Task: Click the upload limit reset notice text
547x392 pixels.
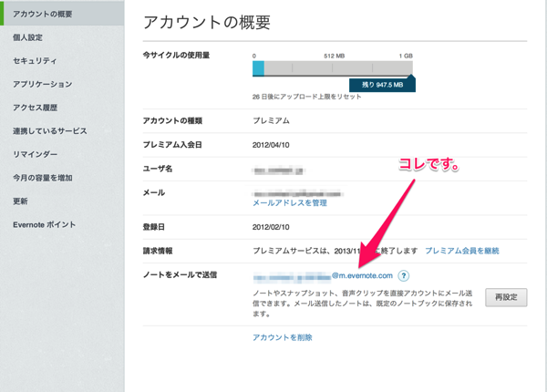Action: pyautogui.click(x=306, y=97)
